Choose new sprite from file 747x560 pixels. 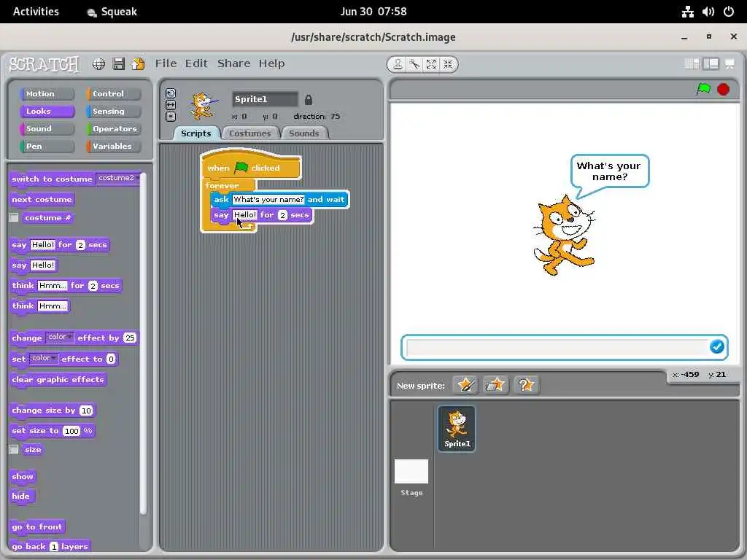[495, 385]
